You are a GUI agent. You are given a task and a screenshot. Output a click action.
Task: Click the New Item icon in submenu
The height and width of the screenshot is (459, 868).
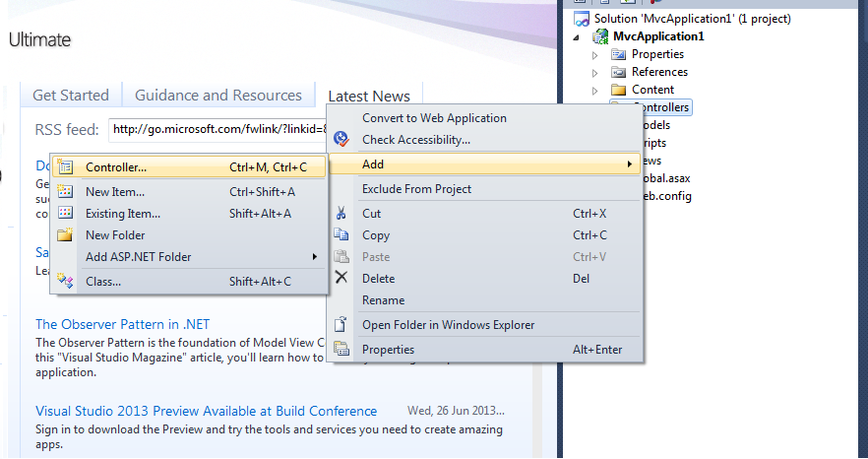[65, 191]
